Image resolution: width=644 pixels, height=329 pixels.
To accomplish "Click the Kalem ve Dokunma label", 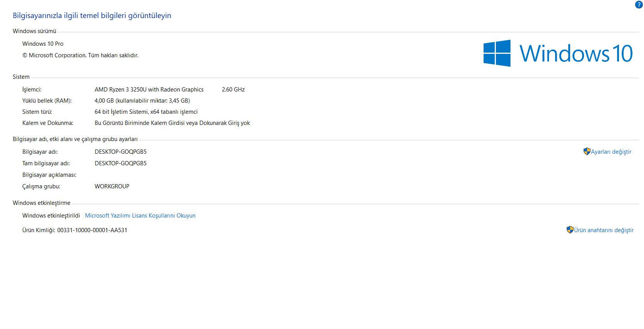I will [48, 123].
